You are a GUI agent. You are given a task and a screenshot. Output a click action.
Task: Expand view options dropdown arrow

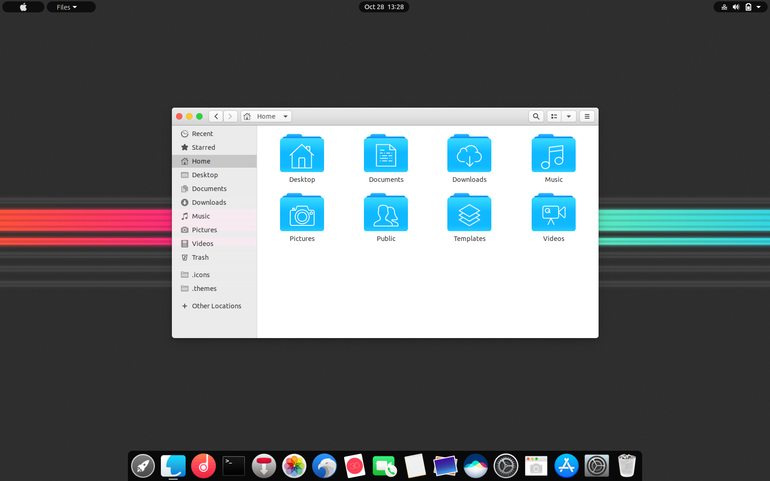click(569, 116)
